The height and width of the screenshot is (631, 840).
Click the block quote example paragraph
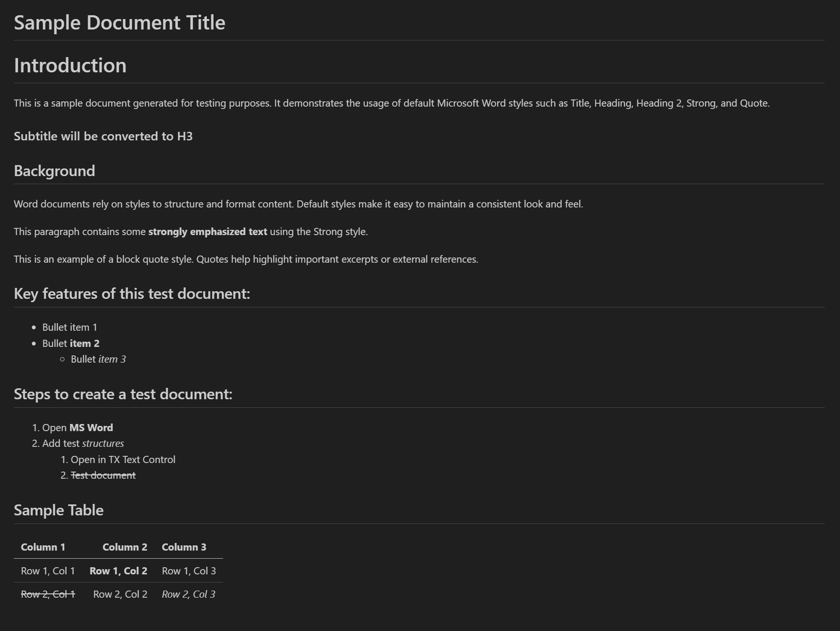(246, 259)
